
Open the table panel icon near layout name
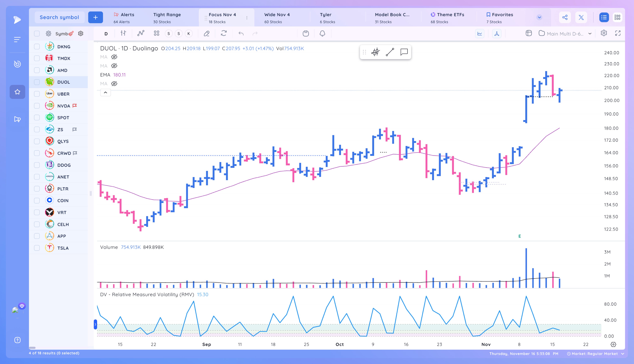point(529,33)
